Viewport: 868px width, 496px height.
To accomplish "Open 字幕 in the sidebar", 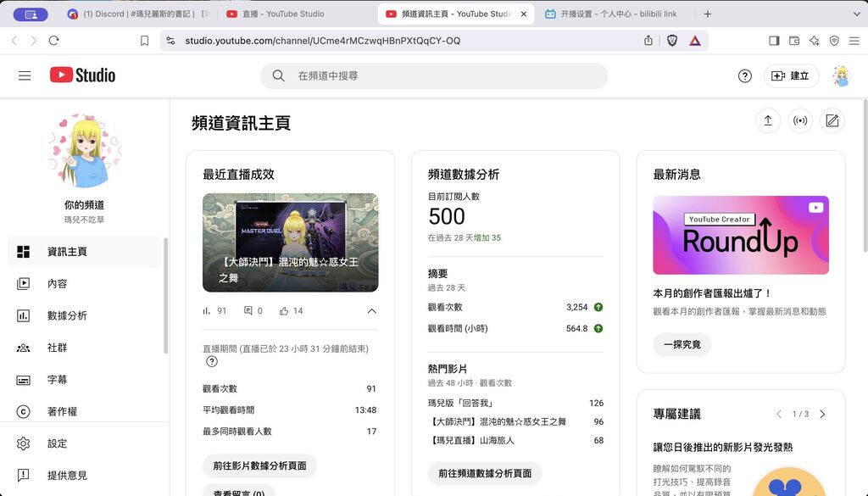I will [84, 381].
